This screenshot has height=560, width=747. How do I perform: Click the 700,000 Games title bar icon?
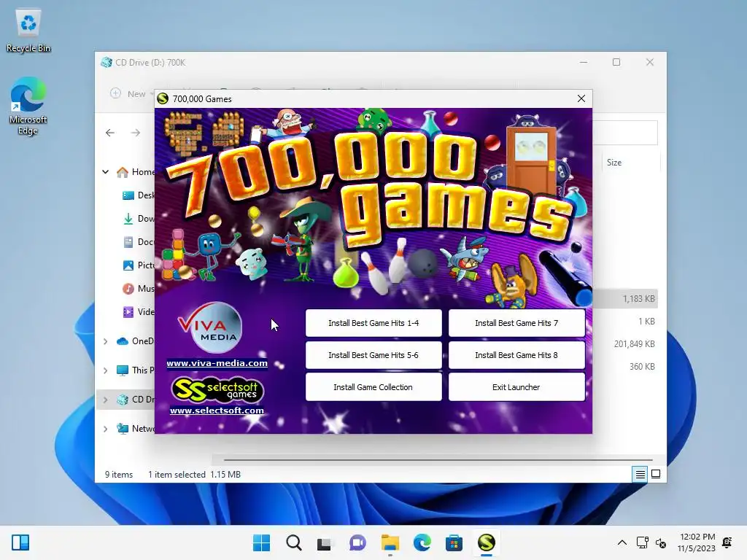pyautogui.click(x=163, y=98)
